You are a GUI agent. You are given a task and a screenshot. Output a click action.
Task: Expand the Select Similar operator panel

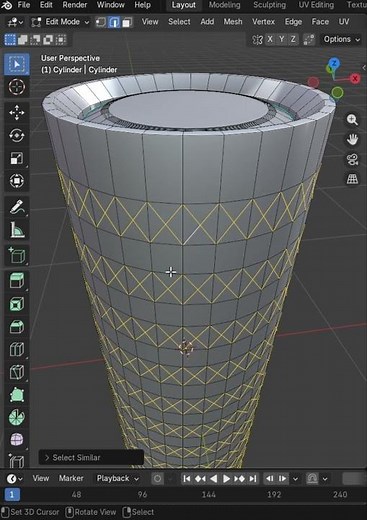coord(91,458)
